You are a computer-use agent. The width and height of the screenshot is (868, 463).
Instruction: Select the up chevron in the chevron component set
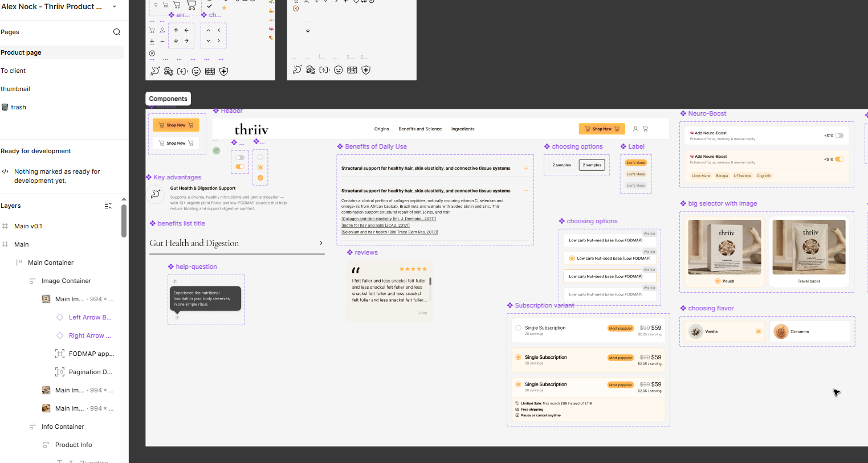209,30
